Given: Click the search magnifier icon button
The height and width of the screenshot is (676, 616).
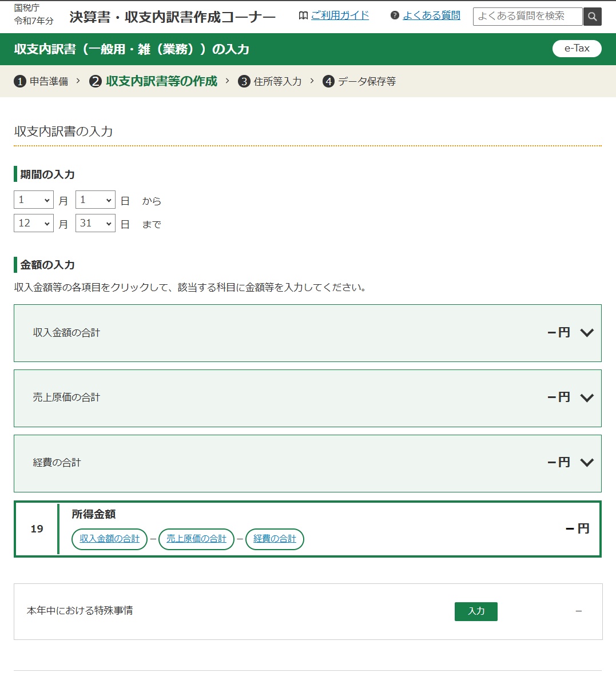Looking at the screenshot, I should pyautogui.click(x=593, y=17).
